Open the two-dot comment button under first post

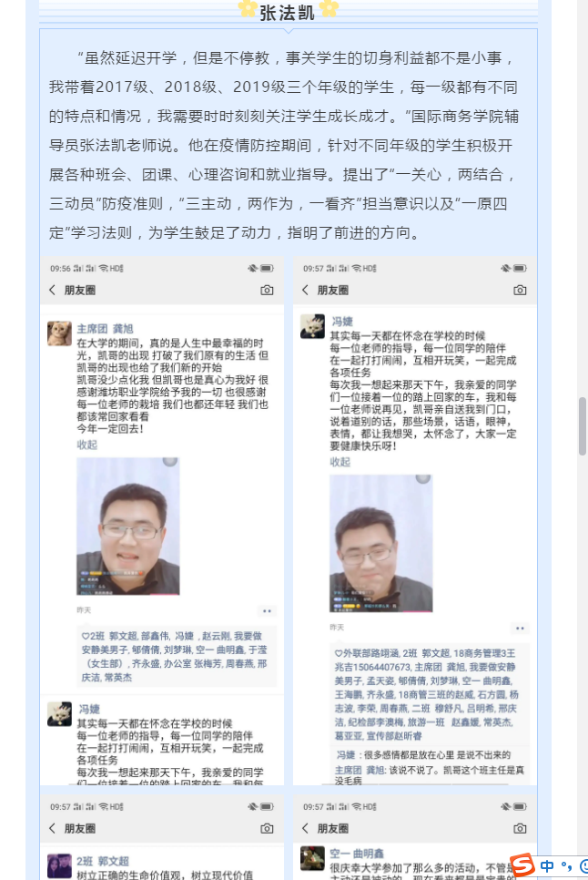[x=267, y=610]
